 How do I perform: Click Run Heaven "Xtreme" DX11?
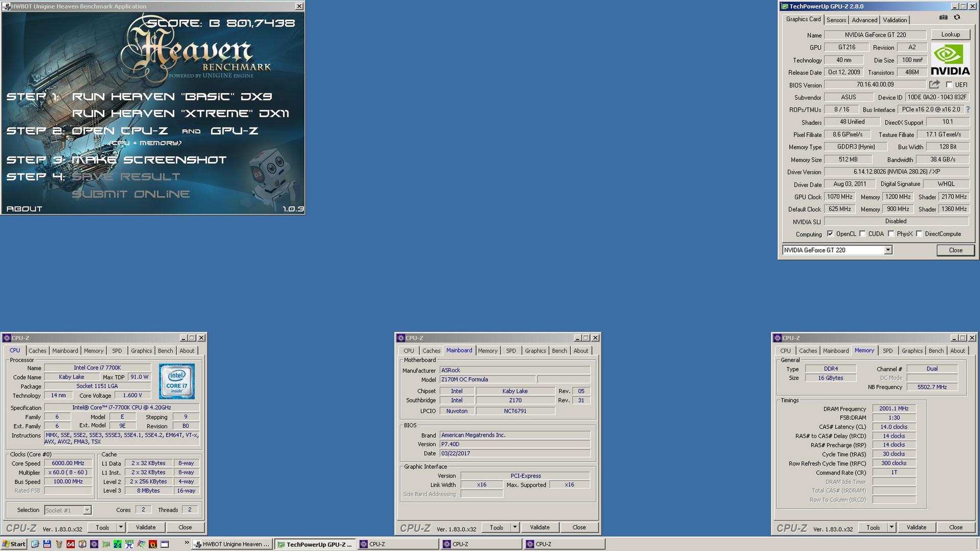point(181,113)
